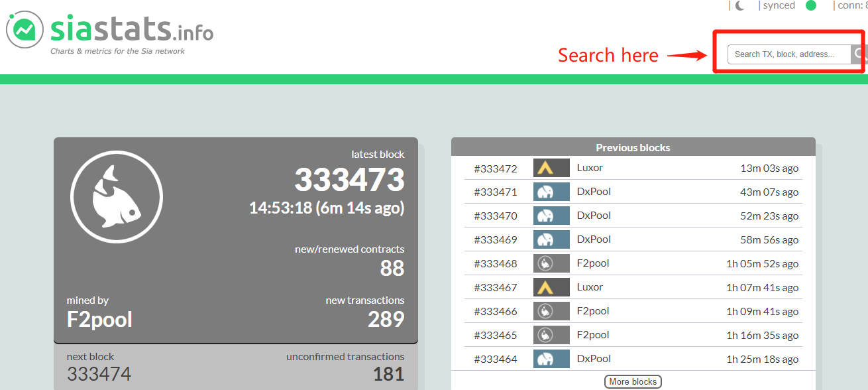868x390 pixels.
Task: Click the 1h 05m 52s ago timestamp
Action: (763, 264)
